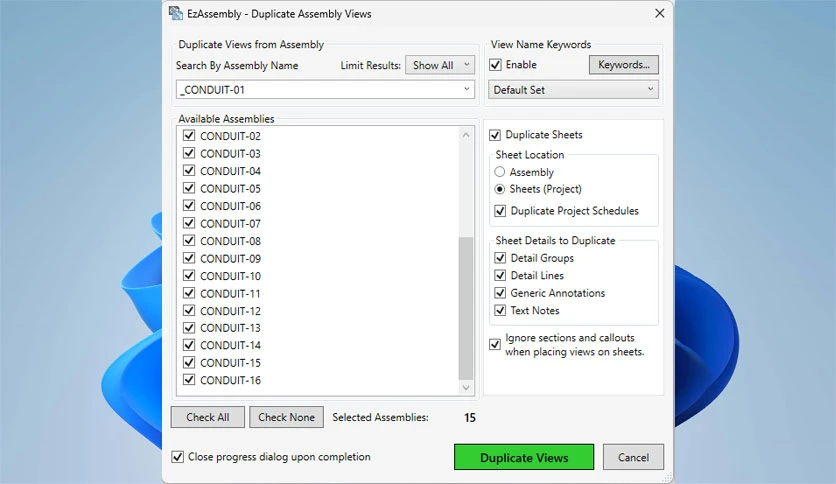The image size is (836, 484).
Task: Uncheck the CONDUIT-11 assembly checkbox
Action: [189, 293]
